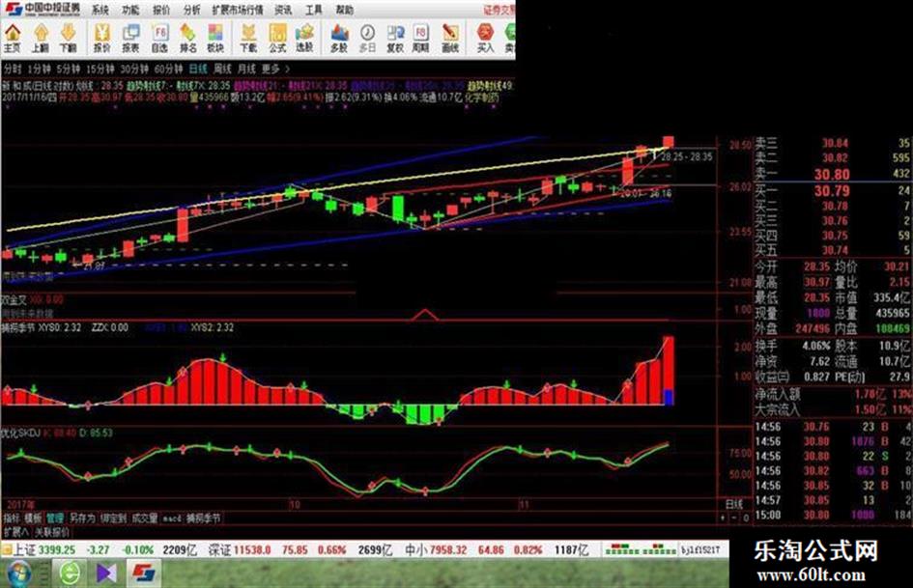Click 另存为 save-as button
The image size is (913, 588).
pos(82,518)
